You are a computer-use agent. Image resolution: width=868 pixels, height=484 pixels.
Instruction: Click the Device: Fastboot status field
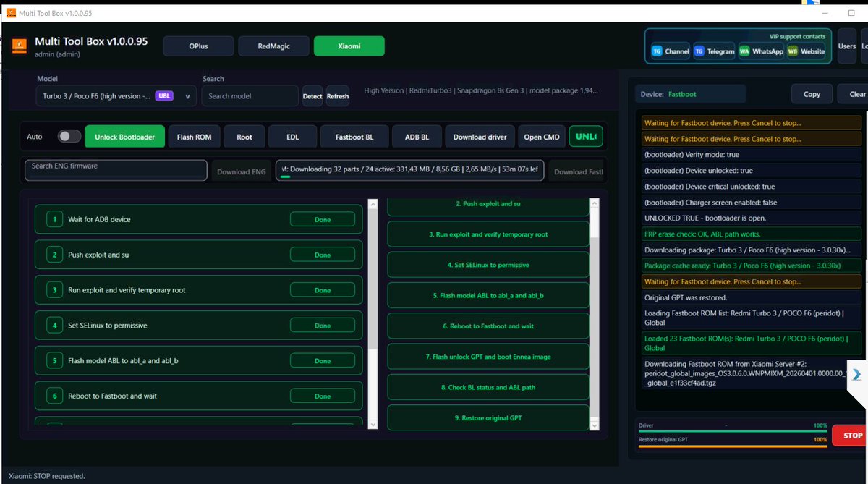point(691,94)
